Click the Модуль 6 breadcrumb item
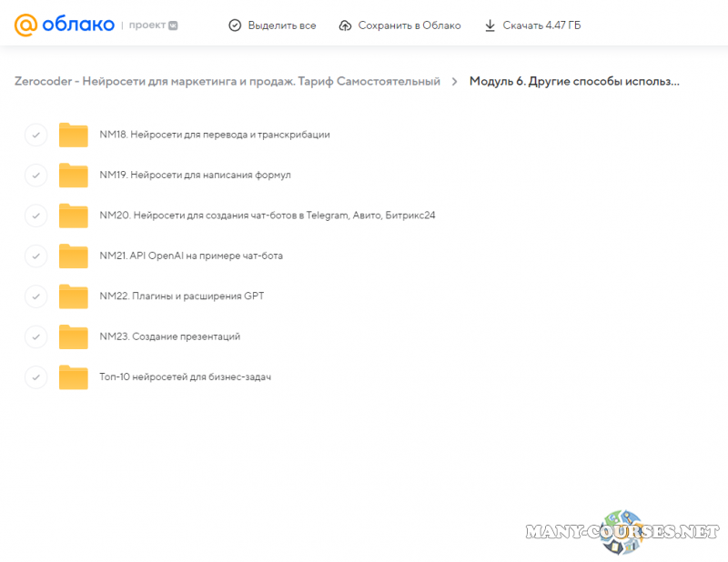 coord(574,82)
